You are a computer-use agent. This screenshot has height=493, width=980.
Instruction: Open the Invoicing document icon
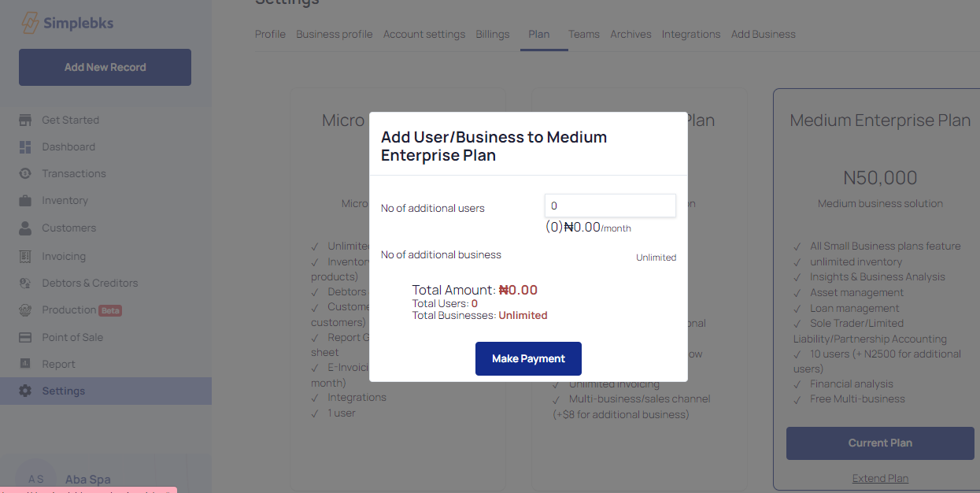click(25, 257)
